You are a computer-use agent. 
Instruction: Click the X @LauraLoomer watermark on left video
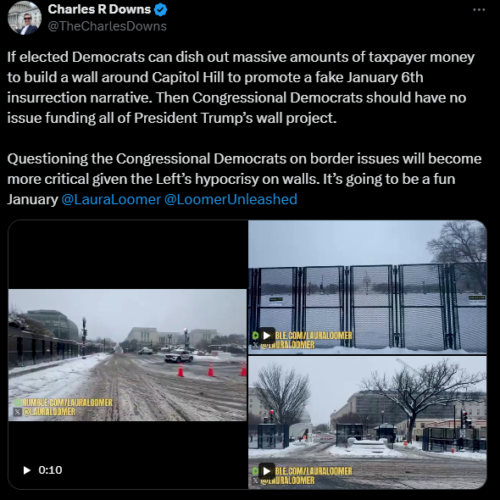45,412
